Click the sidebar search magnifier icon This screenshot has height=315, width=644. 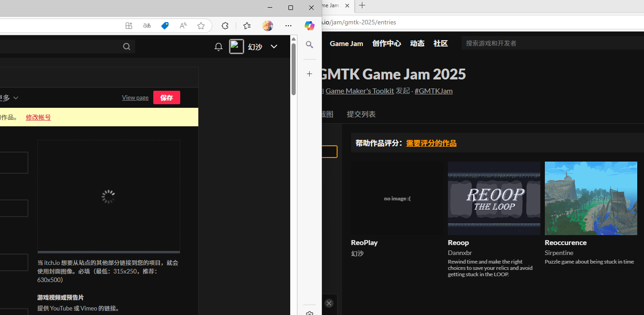click(x=309, y=44)
